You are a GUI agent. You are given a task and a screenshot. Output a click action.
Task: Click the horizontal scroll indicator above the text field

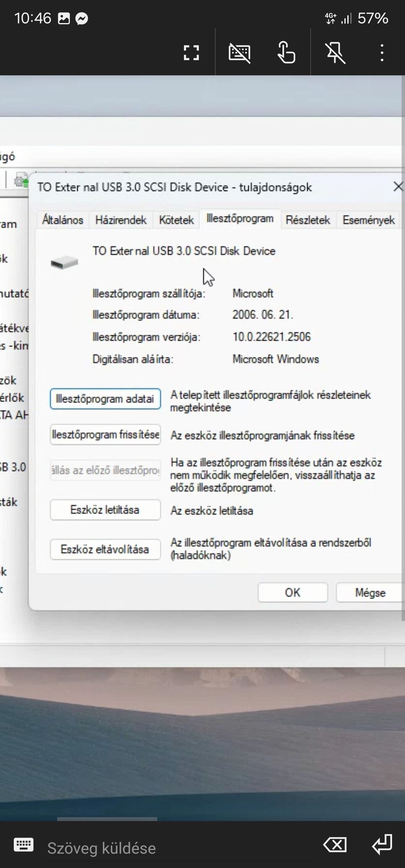107,818
